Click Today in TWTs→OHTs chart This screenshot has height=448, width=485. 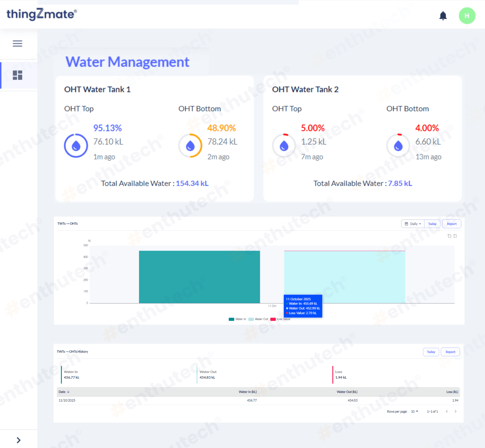pyautogui.click(x=432, y=224)
